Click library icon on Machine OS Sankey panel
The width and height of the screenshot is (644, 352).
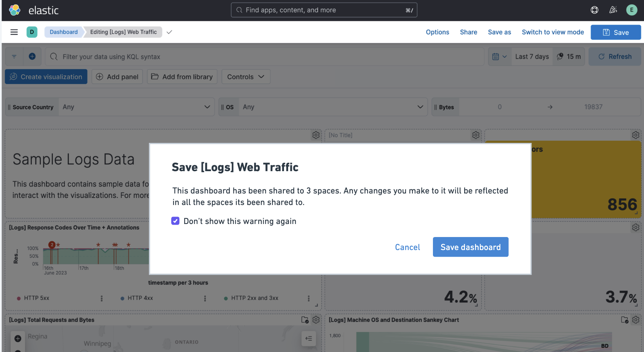pyautogui.click(x=625, y=320)
